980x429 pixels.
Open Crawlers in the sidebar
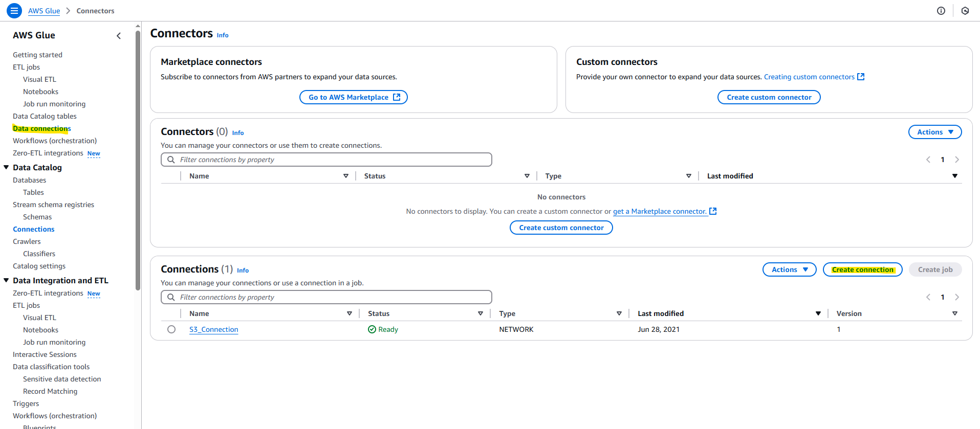coord(27,241)
